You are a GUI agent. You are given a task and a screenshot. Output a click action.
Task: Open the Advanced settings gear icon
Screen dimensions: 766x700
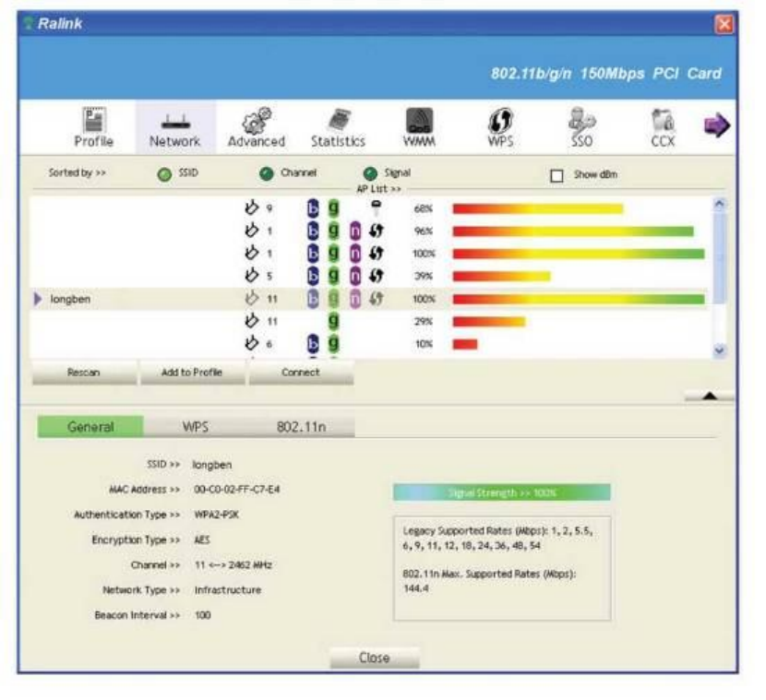(257, 127)
